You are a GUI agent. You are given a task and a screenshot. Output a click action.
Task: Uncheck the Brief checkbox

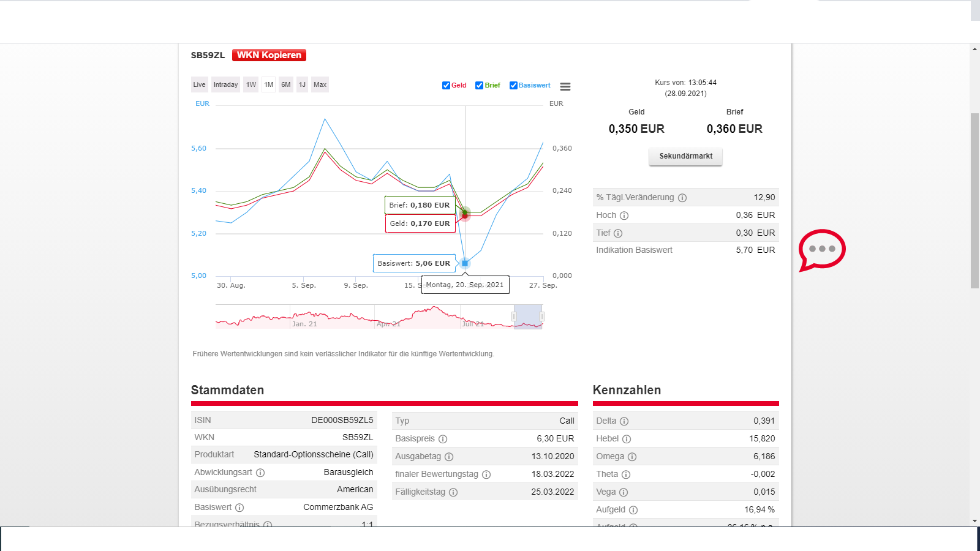pyautogui.click(x=479, y=85)
